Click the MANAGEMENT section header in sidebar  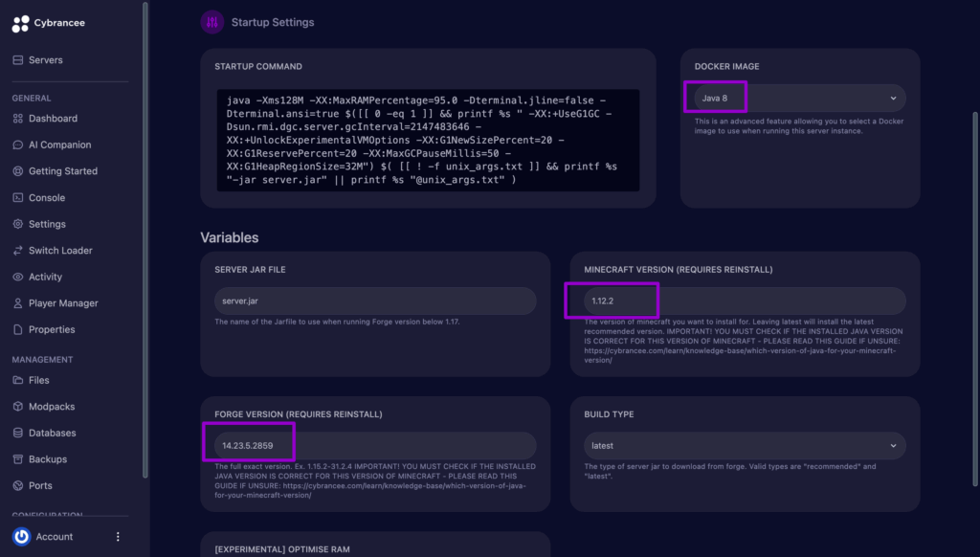[42, 360]
